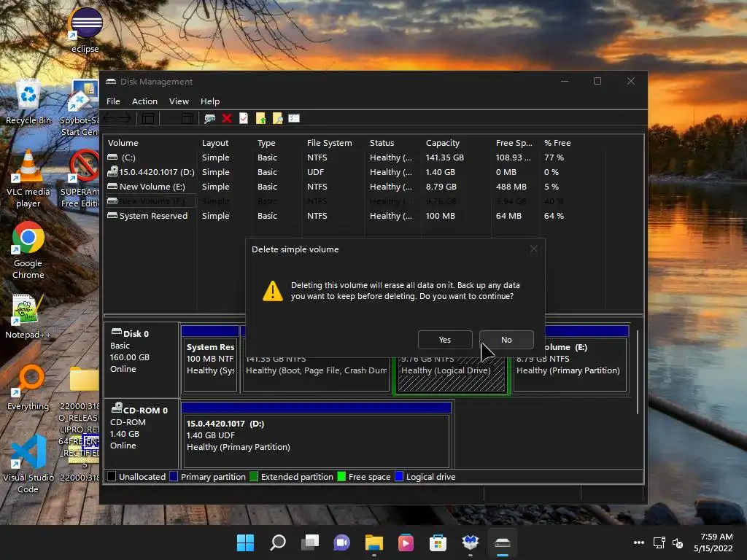Open Task View on the taskbar

pyautogui.click(x=309, y=542)
